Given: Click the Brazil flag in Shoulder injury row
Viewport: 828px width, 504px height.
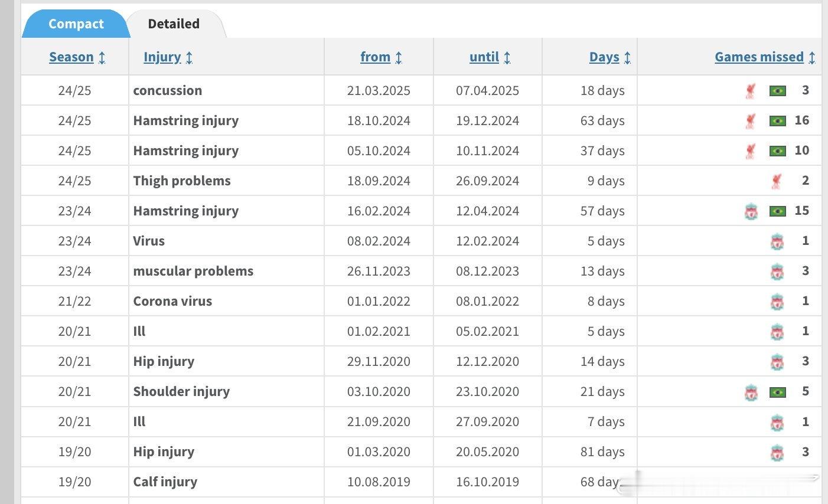Looking at the screenshot, I should [777, 392].
